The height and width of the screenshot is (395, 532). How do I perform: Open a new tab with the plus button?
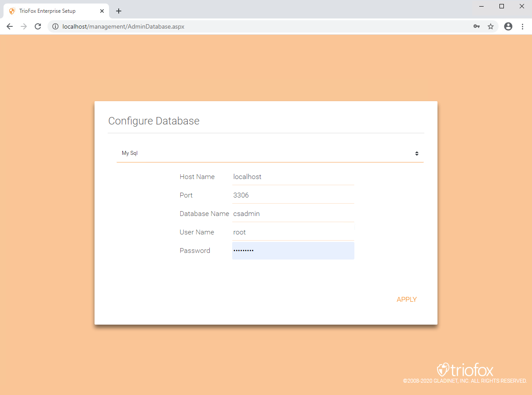[x=119, y=11]
